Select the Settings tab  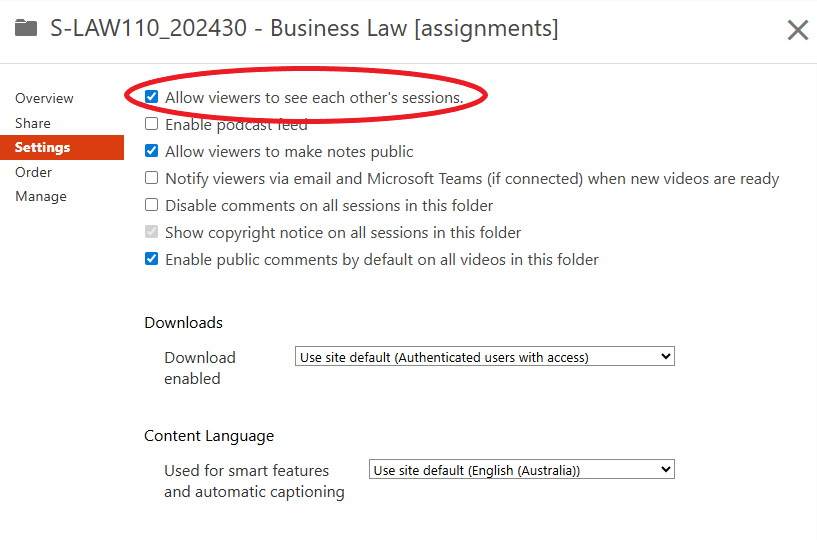tap(43, 148)
